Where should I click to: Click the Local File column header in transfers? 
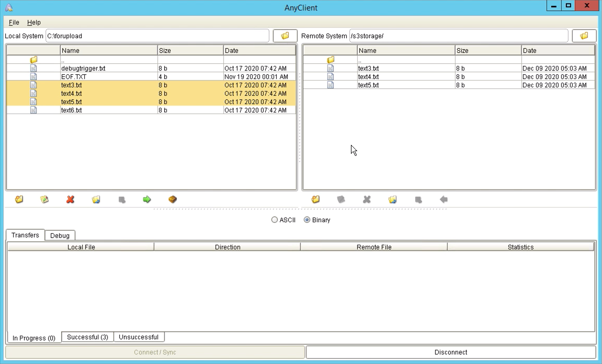pyautogui.click(x=81, y=247)
